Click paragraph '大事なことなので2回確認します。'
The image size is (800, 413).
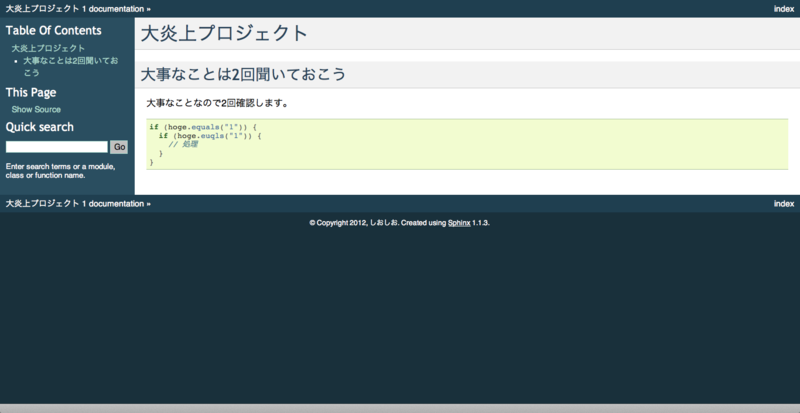(217, 103)
